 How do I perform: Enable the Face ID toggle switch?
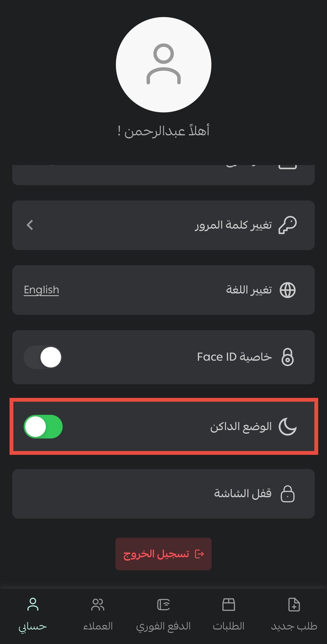click(x=43, y=357)
